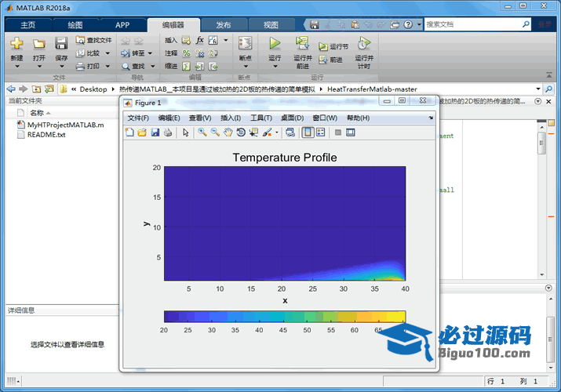Click the uncomment icon with cross
Viewport: 561px width, 392px height.
click(199, 53)
